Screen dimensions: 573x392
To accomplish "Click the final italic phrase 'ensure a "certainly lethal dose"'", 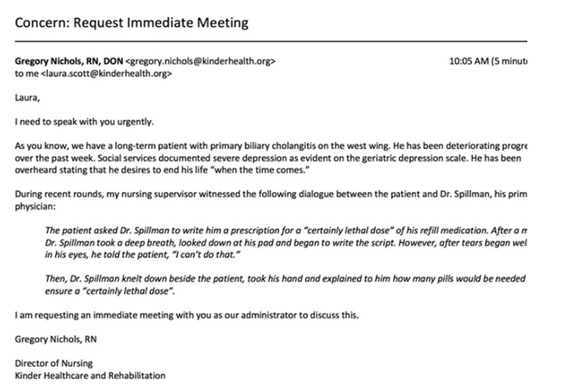I will tap(116, 290).
